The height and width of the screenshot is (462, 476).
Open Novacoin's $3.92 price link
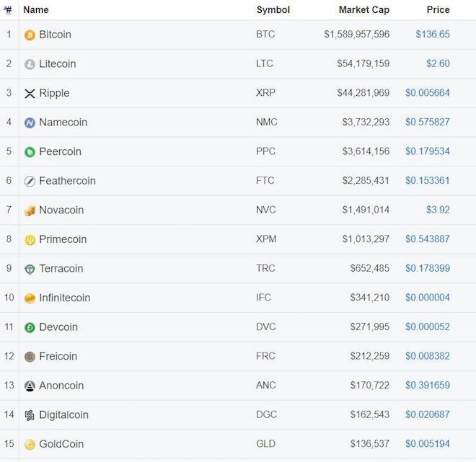pyautogui.click(x=438, y=210)
